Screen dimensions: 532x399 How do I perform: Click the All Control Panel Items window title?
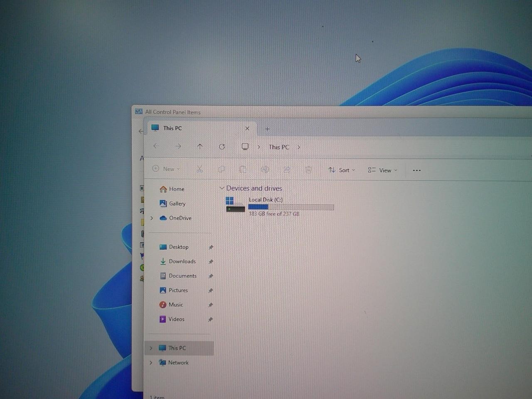(x=173, y=112)
